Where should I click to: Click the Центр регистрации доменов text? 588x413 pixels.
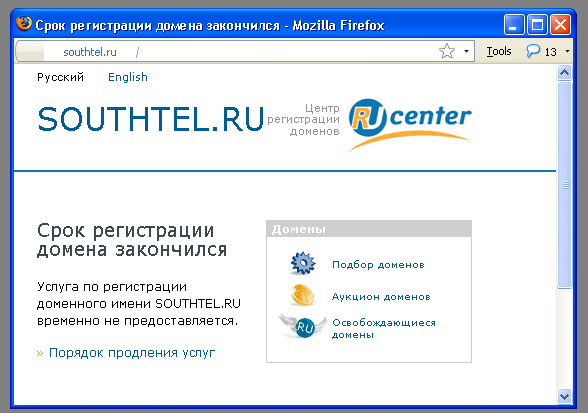click(x=304, y=120)
